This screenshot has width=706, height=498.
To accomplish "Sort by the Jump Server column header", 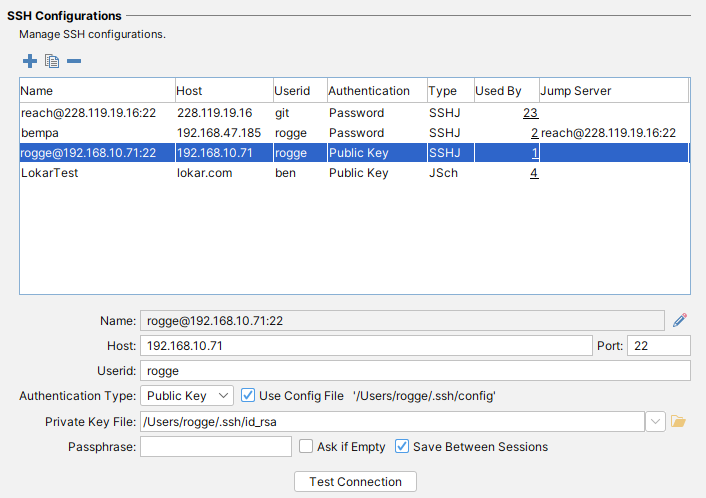I will (x=613, y=91).
